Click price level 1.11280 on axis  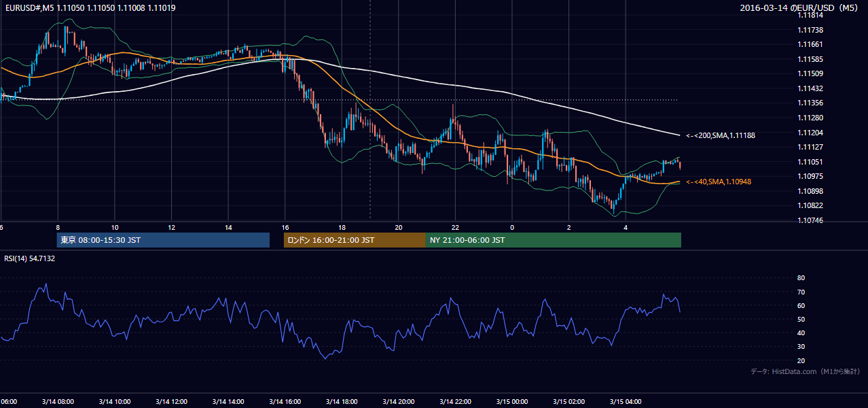click(811, 118)
